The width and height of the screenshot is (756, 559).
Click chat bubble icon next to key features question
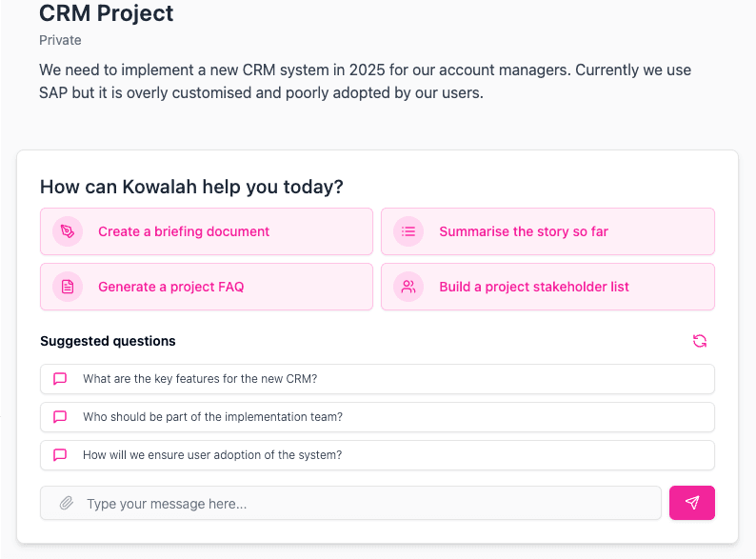coord(60,379)
